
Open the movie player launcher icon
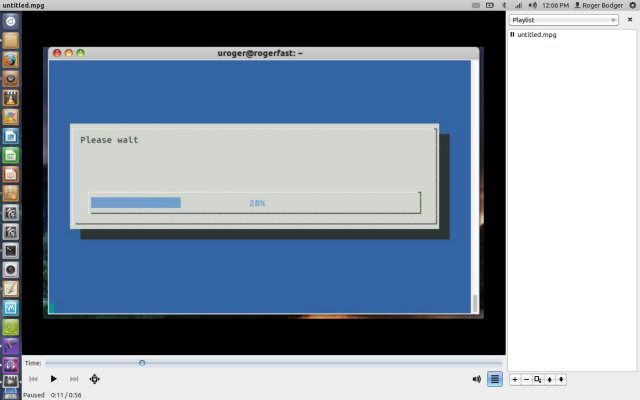pos(11,382)
